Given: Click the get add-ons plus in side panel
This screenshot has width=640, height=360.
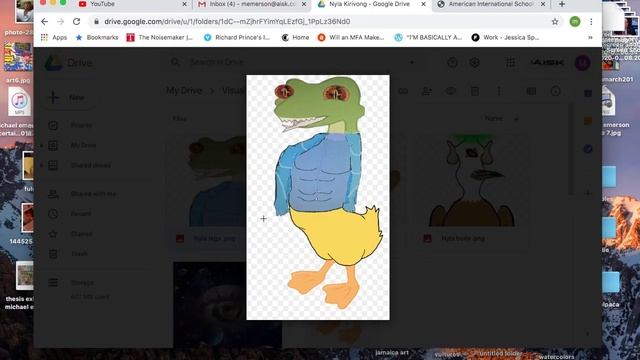Looking at the screenshot, I should 588,193.
